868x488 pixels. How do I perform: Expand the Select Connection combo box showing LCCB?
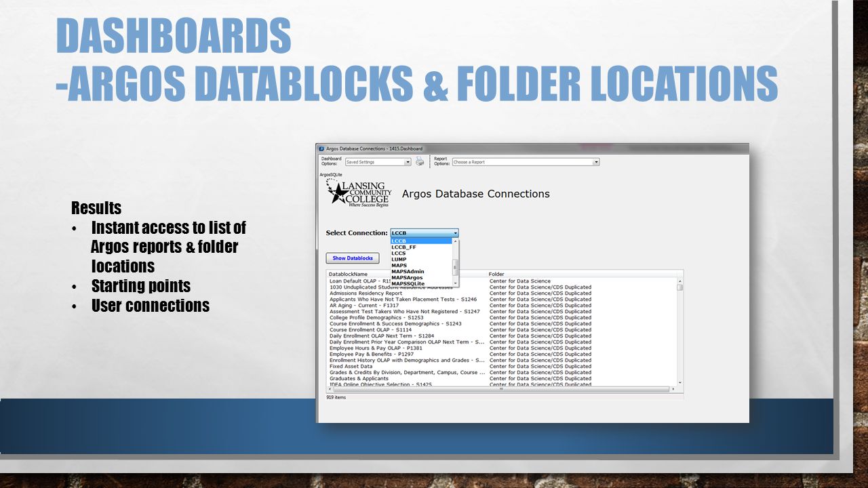[425, 233]
